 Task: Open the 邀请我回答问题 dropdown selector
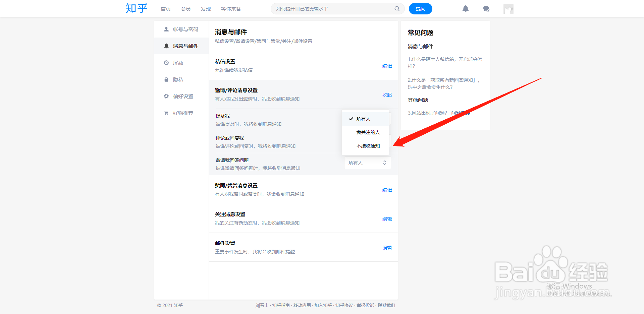click(x=367, y=163)
